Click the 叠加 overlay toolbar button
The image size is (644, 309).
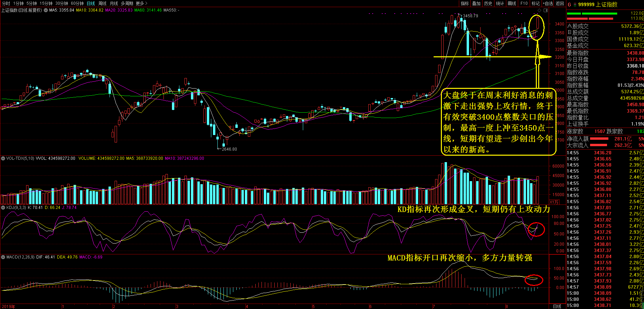476,3
